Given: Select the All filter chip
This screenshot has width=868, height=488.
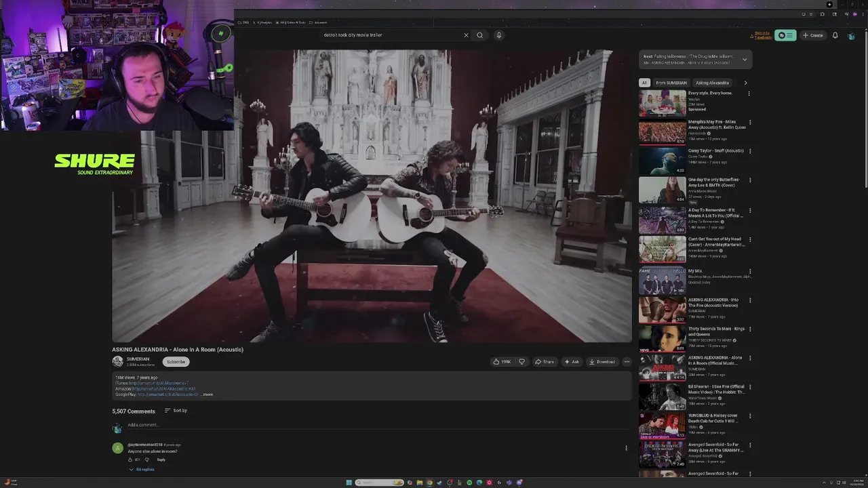Looking at the screenshot, I should pos(644,83).
